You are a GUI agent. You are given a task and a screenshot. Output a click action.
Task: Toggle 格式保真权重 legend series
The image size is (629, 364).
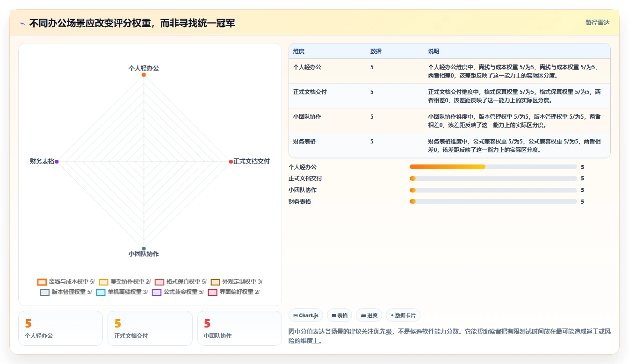181,282
